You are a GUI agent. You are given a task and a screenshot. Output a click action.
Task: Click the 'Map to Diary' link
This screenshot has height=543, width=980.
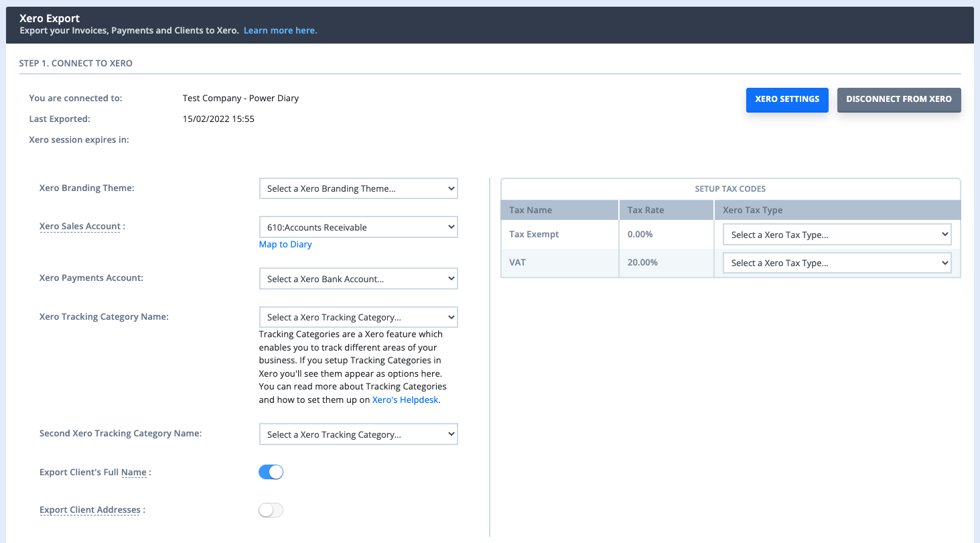point(285,244)
